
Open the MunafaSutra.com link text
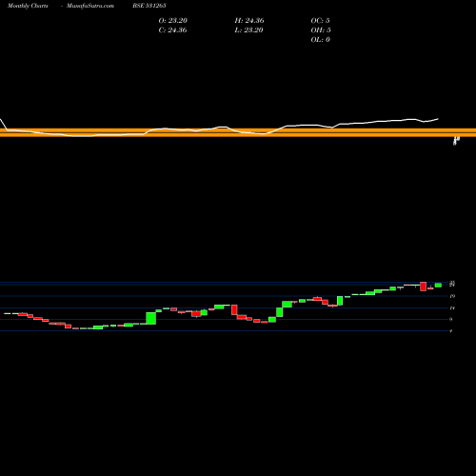pyautogui.click(x=90, y=6)
